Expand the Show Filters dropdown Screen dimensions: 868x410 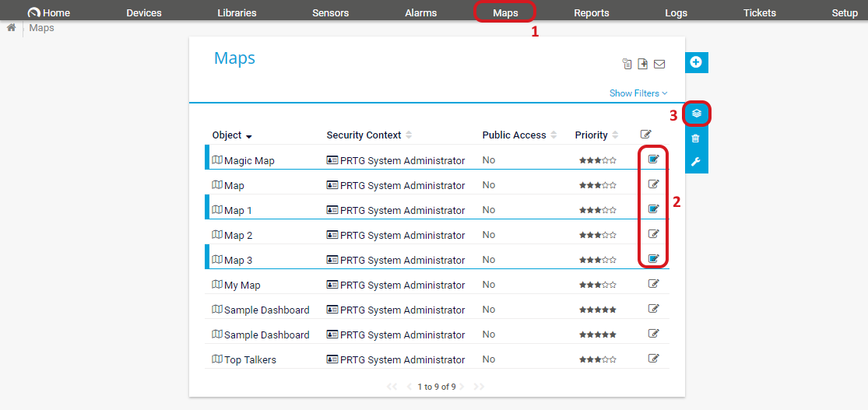638,93
